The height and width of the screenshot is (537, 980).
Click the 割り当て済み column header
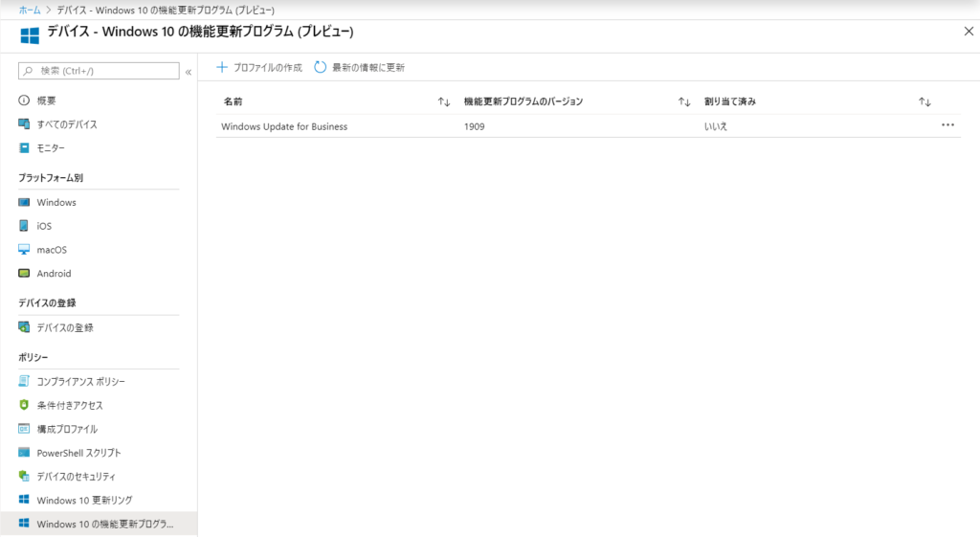(x=730, y=101)
